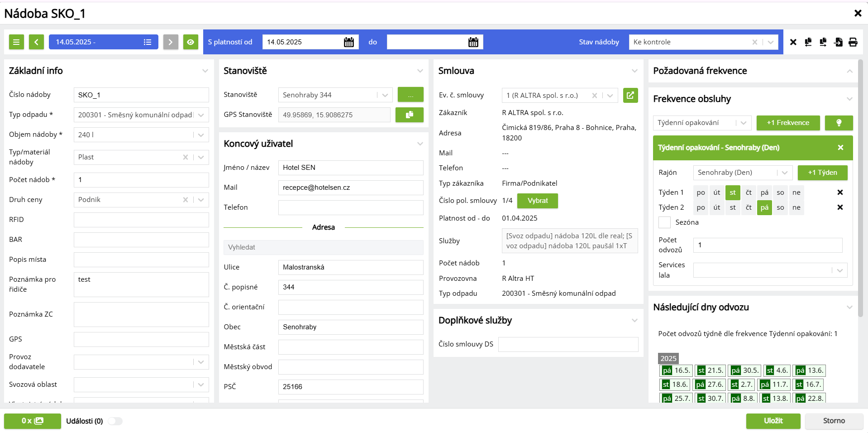Clear the selected Ev. č. smlouvy
Viewport: 868px width, 433px height.
[594, 96]
